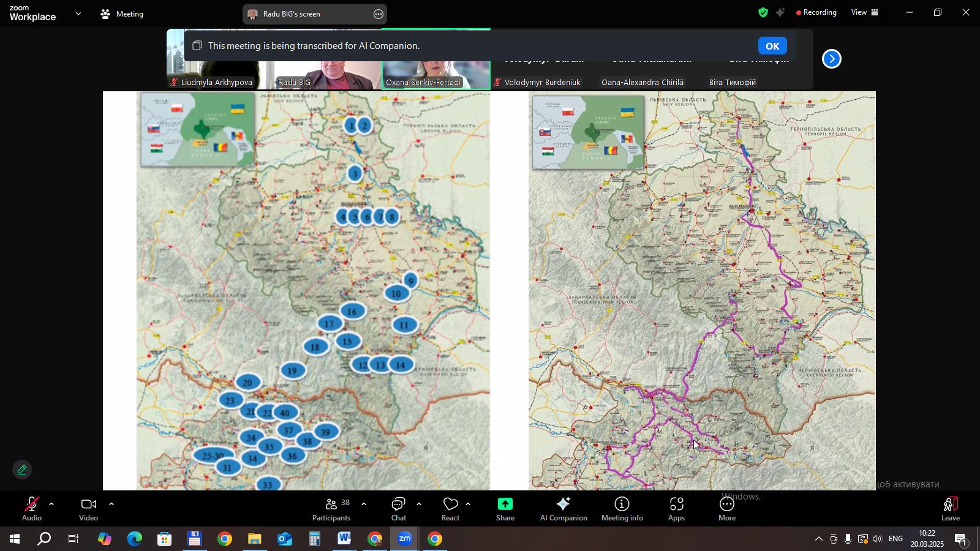The width and height of the screenshot is (980, 551).
Task: Toggle the Video camera on
Action: pyautogui.click(x=88, y=509)
